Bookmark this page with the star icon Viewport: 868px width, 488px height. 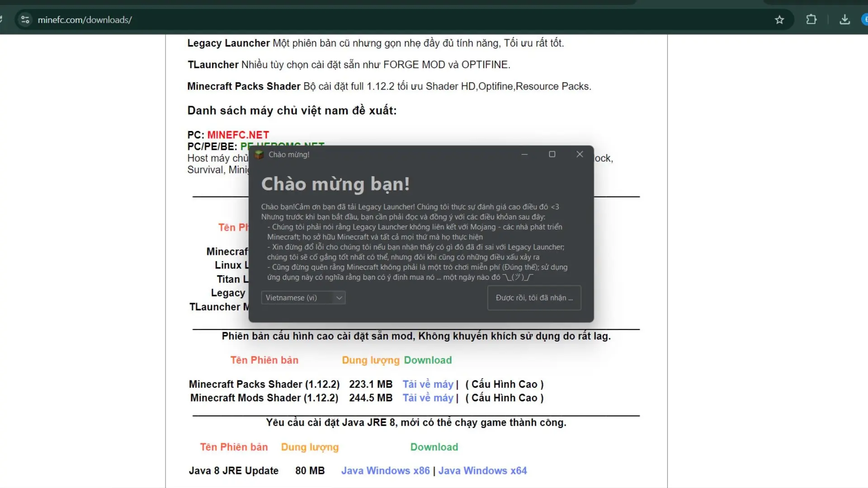[779, 20]
